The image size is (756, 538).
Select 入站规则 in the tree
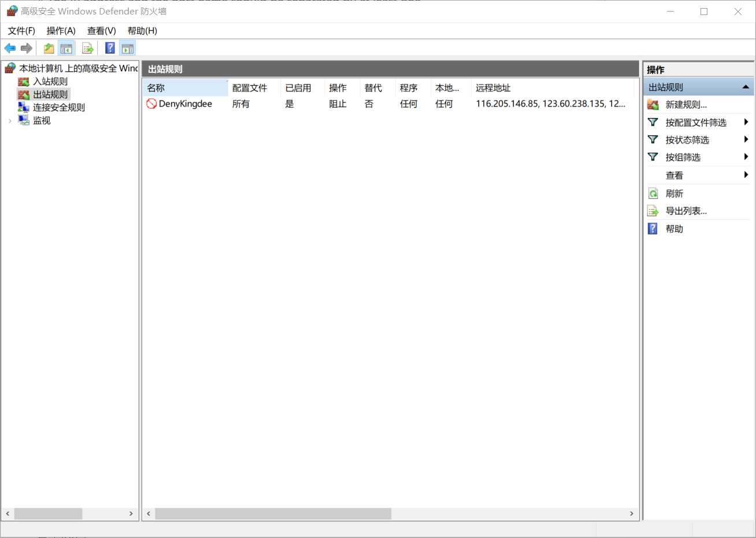50,82
